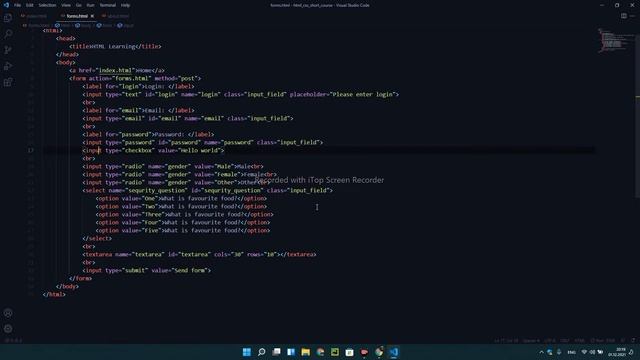The image size is (640, 360).
Task: Show hidden system tray icons
Action: 541,352
